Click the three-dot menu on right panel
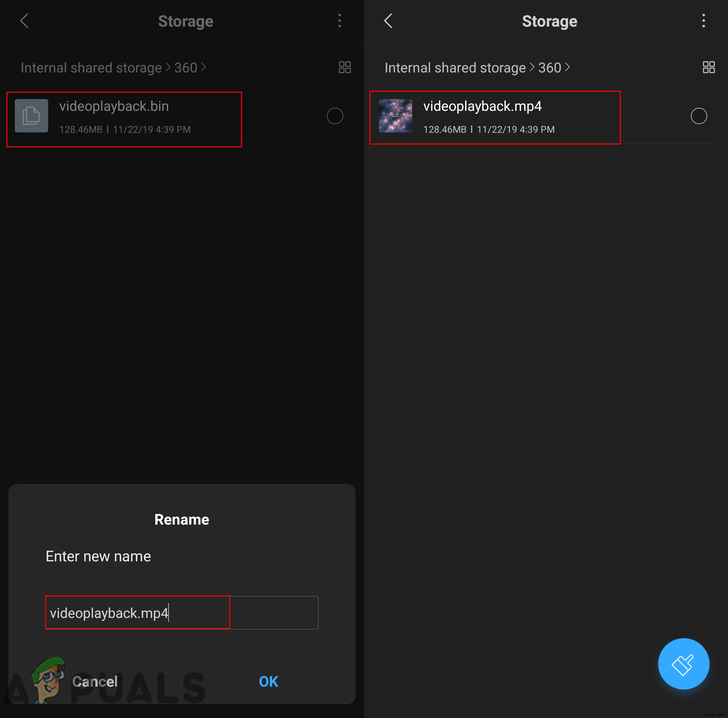Image resolution: width=728 pixels, height=718 pixels. pyautogui.click(x=704, y=20)
